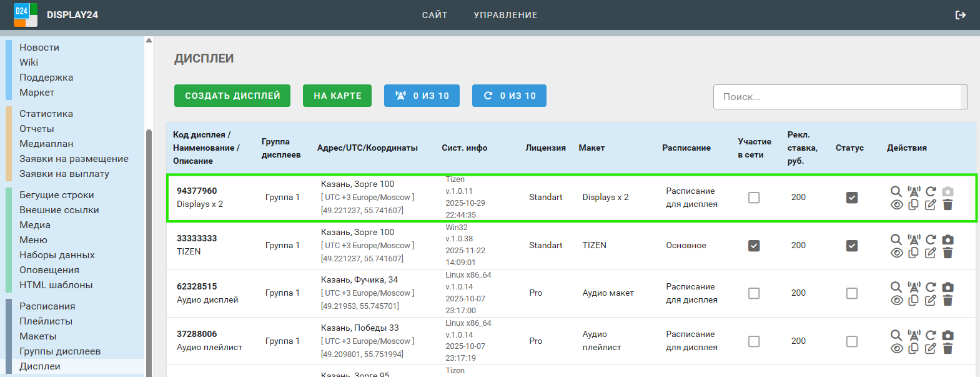
Task: Click the broadcast tower icon for display 33333333
Action: pos(914,239)
